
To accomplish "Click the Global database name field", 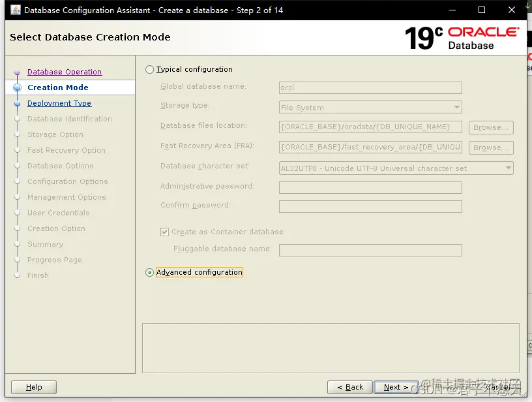I will pyautogui.click(x=370, y=87).
